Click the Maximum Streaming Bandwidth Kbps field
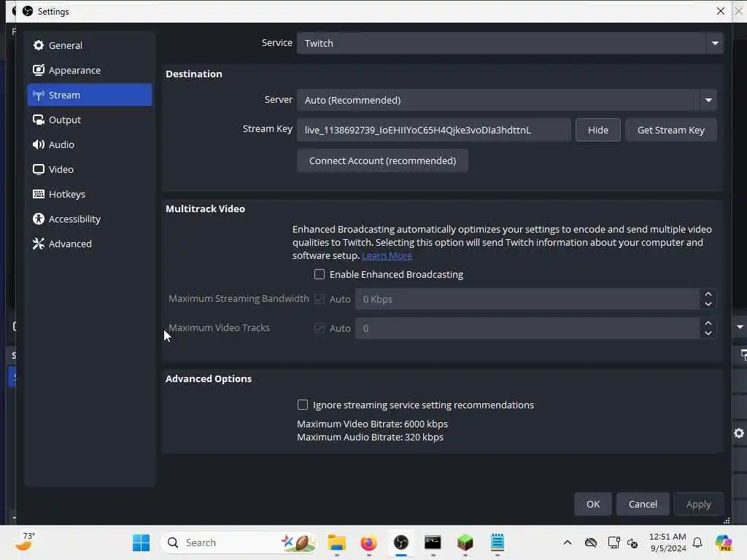 coord(527,299)
